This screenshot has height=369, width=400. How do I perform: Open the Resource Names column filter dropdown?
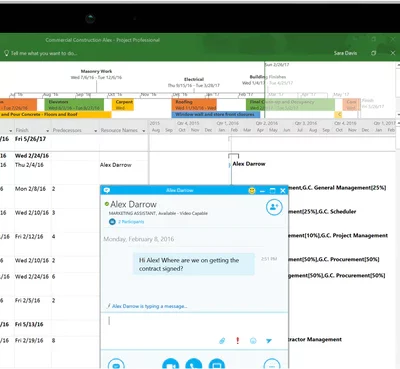point(144,131)
